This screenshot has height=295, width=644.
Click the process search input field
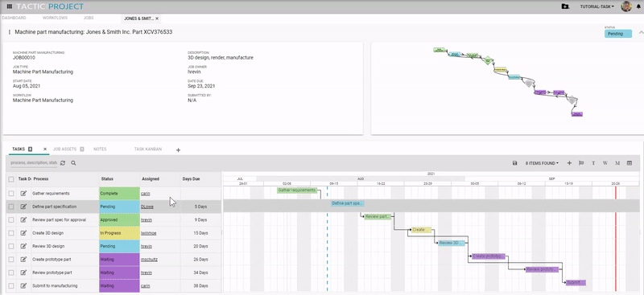tap(34, 163)
